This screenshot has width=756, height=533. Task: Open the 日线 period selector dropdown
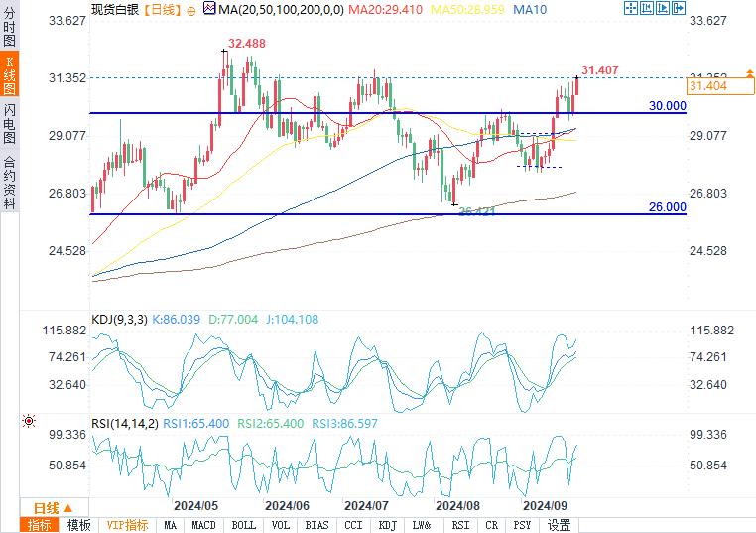[54, 508]
